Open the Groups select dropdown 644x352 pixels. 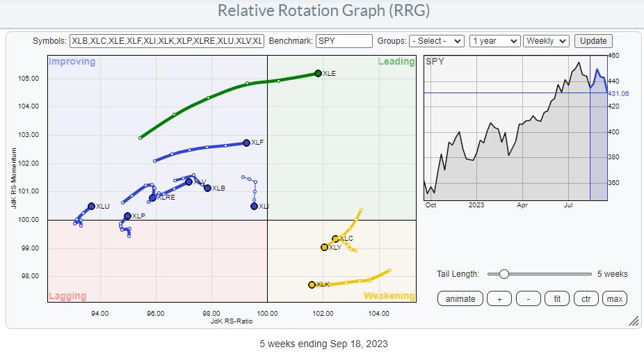436,41
